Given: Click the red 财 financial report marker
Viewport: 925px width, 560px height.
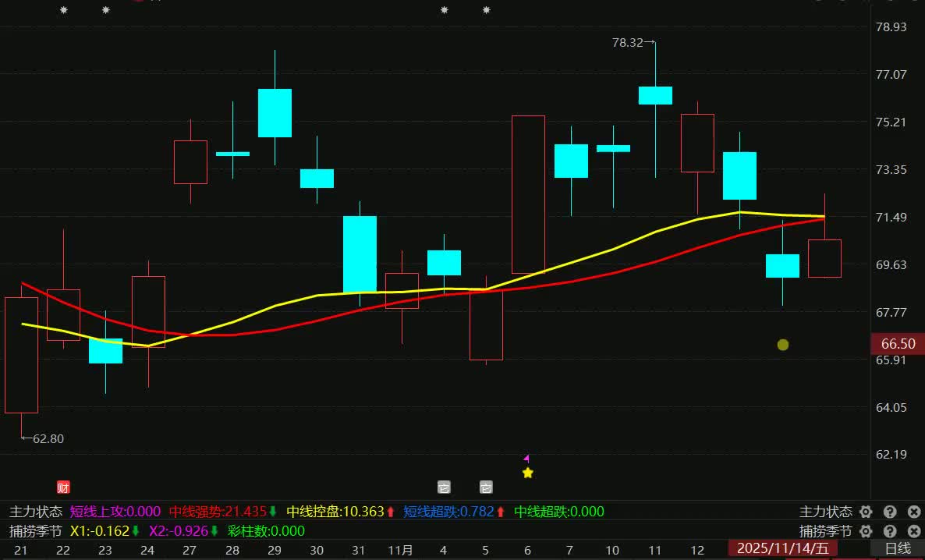Looking at the screenshot, I should 63,488.
